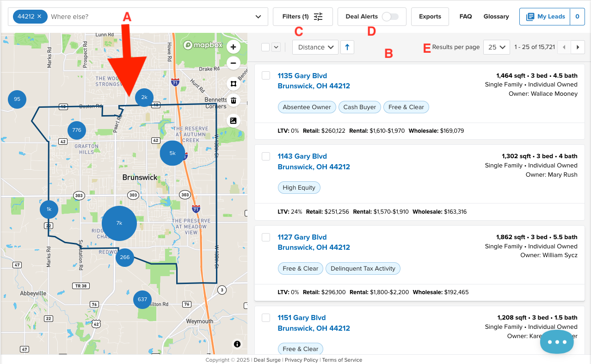Change results per page dropdown from 25
Viewport: 591px width, 364px height.
point(497,47)
